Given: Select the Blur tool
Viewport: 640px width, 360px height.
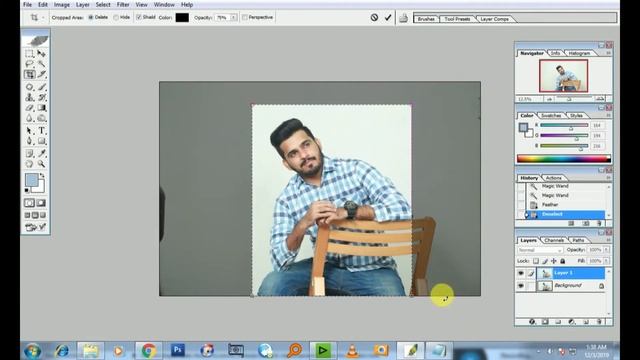Looking at the screenshot, I should [29, 118].
